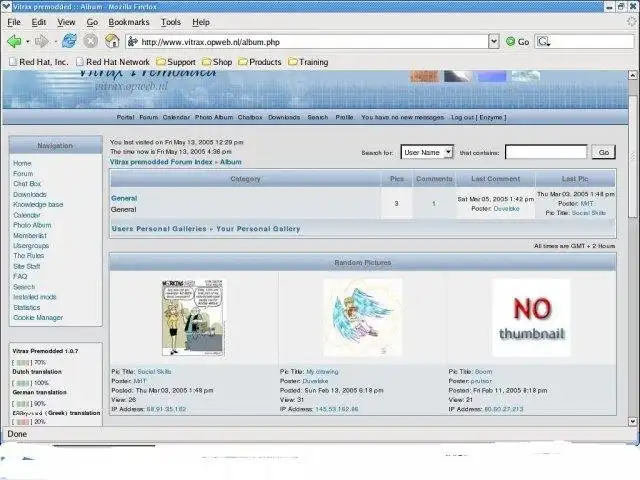Click the Random Pictures header

pyautogui.click(x=363, y=262)
